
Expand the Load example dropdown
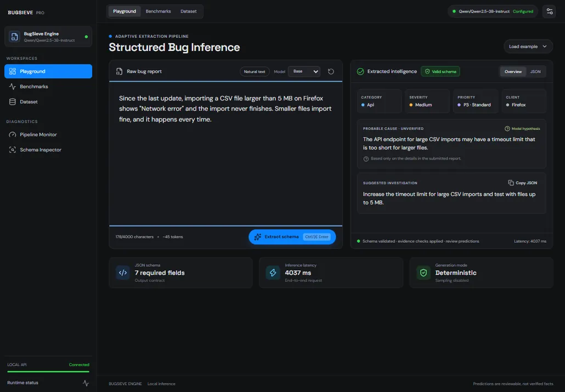pyautogui.click(x=528, y=47)
